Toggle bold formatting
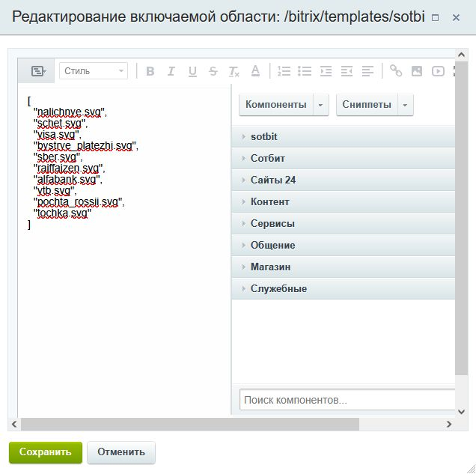This screenshot has width=476, height=474. pos(150,71)
